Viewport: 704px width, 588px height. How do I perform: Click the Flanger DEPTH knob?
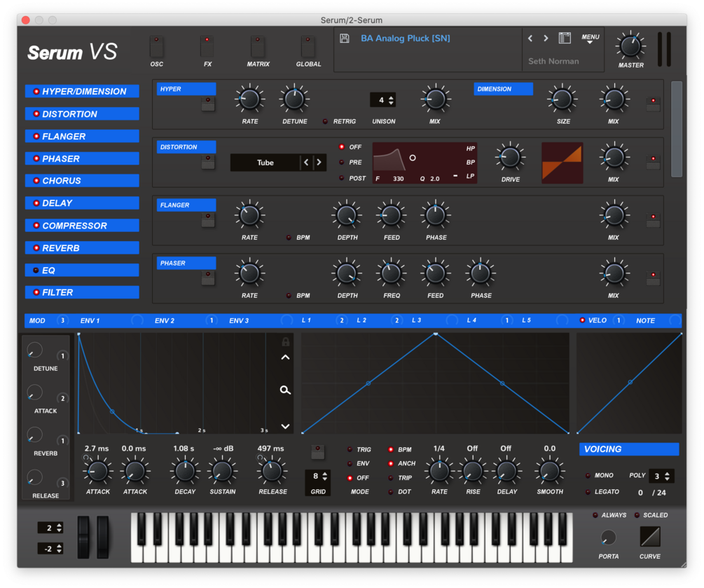point(347,215)
